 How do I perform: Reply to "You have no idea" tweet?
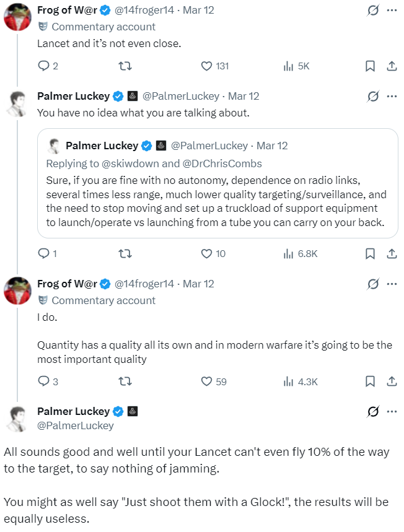coord(43,253)
